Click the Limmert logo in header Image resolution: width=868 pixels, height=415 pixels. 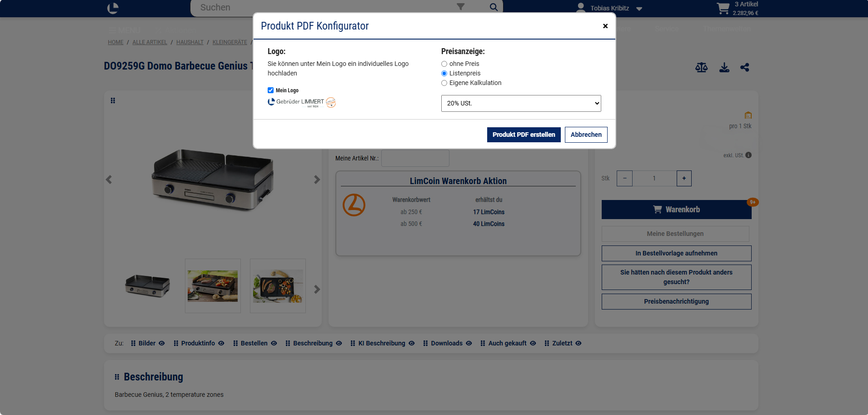click(113, 8)
